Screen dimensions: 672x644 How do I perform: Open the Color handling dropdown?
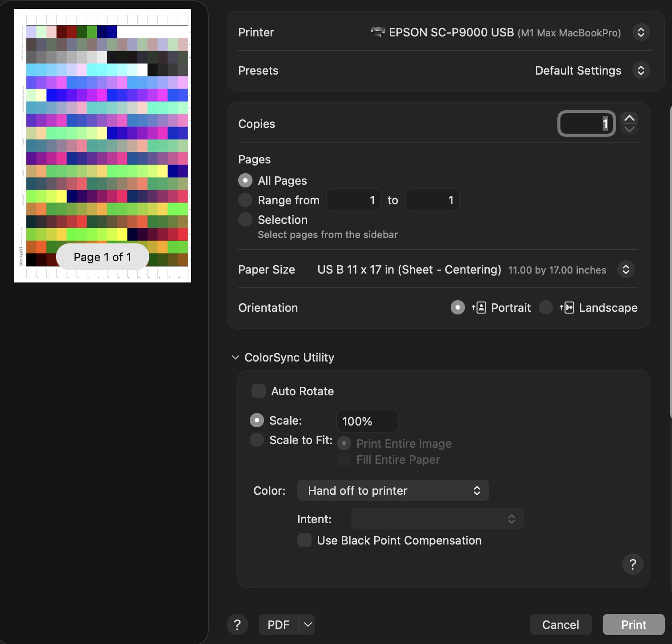coord(393,491)
